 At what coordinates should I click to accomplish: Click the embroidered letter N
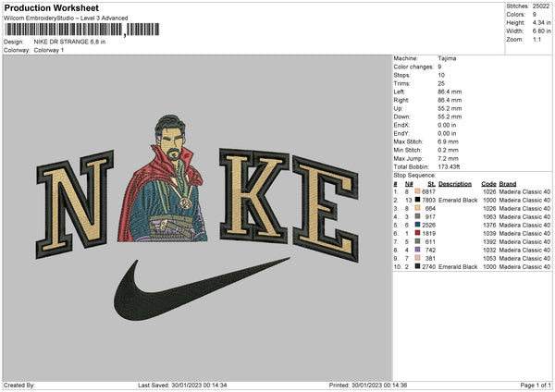(x=75, y=203)
